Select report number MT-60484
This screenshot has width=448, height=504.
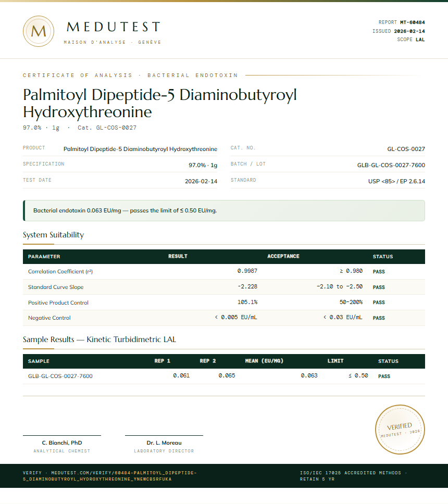tap(412, 22)
